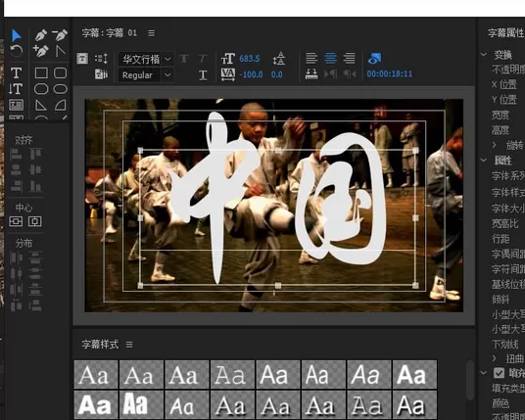This screenshot has height=420, width=525.
Task: Expand the 旋转 property
Action: [495, 145]
